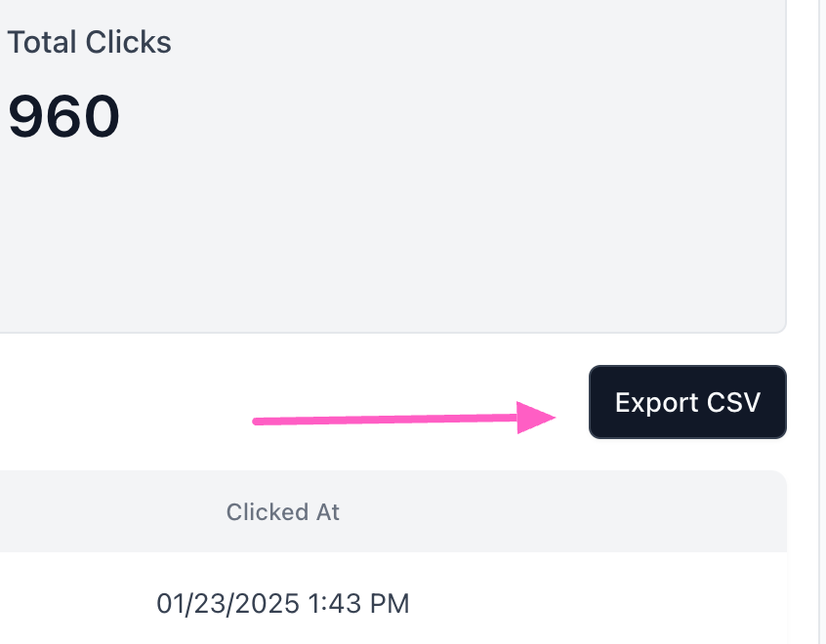
Task: Click the word Export on the dark button
Action: tap(656, 402)
